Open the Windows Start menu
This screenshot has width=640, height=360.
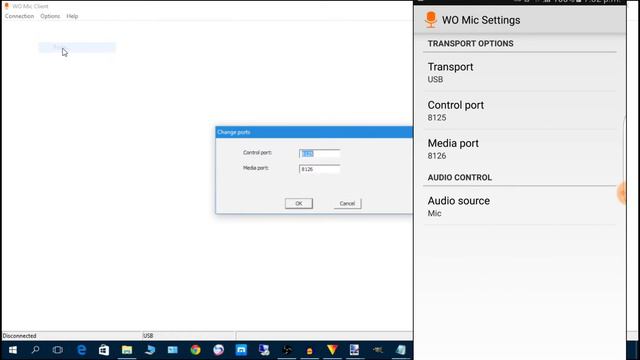coord(13,350)
